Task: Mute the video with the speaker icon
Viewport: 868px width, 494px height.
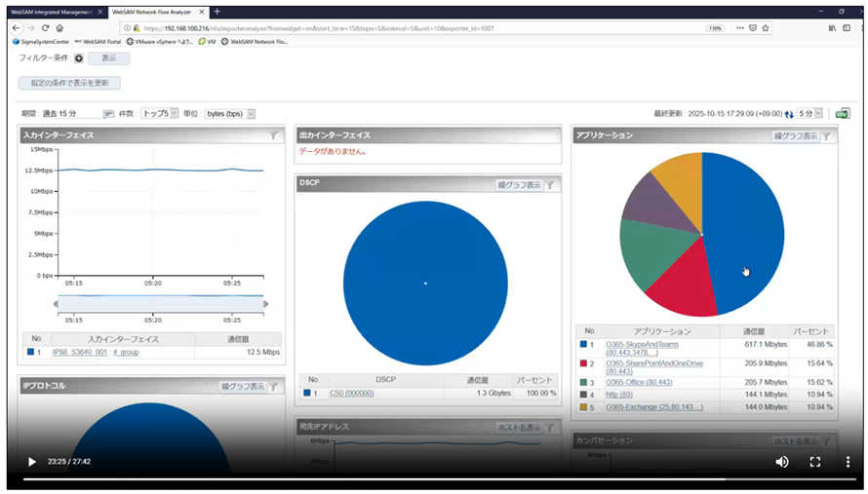Action: [x=781, y=462]
